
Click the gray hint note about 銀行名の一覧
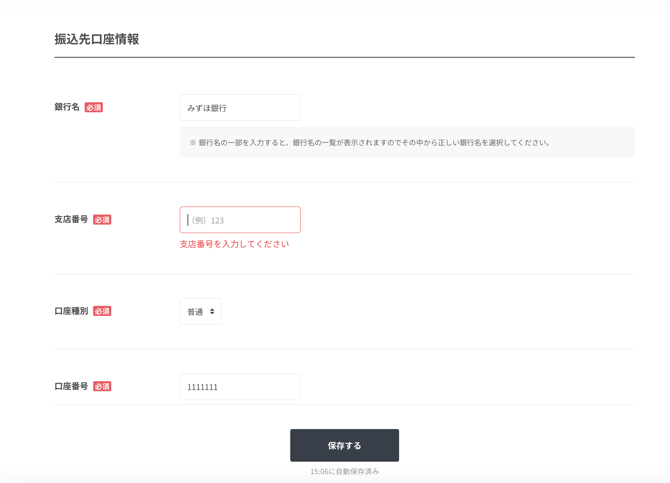(x=407, y=142)
